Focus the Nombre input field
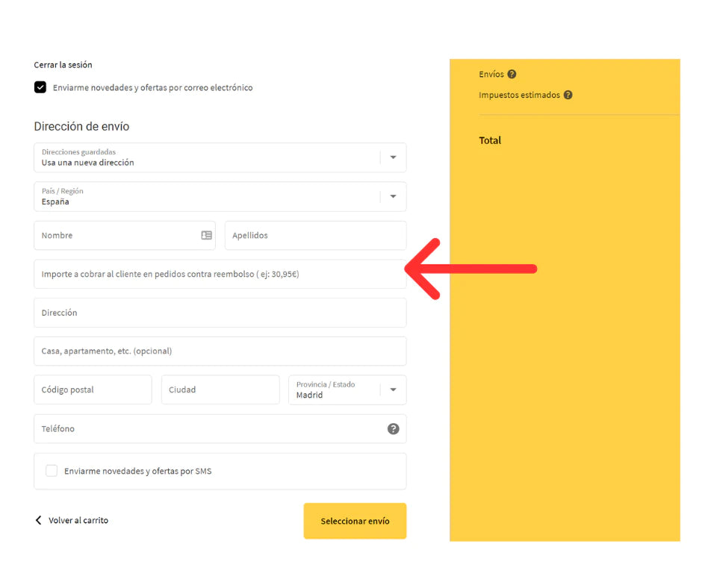This screenshot has height=588, width=702. point(116,235)
